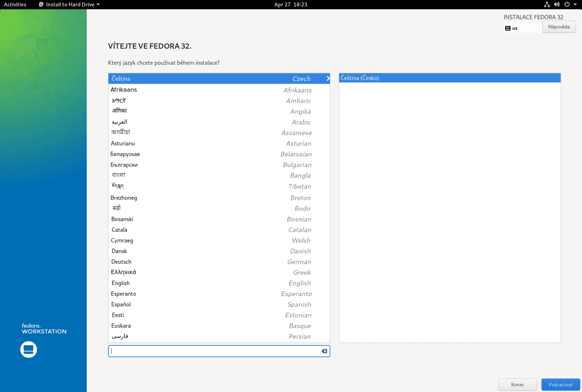Choose Afrikaans in the language list
Screen dimensions: 582x392
pos(219,90)
